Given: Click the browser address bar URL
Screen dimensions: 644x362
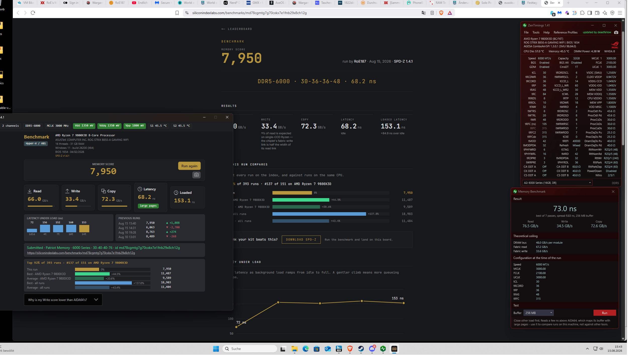Looking at the screenshot, I should pos(249,13).
